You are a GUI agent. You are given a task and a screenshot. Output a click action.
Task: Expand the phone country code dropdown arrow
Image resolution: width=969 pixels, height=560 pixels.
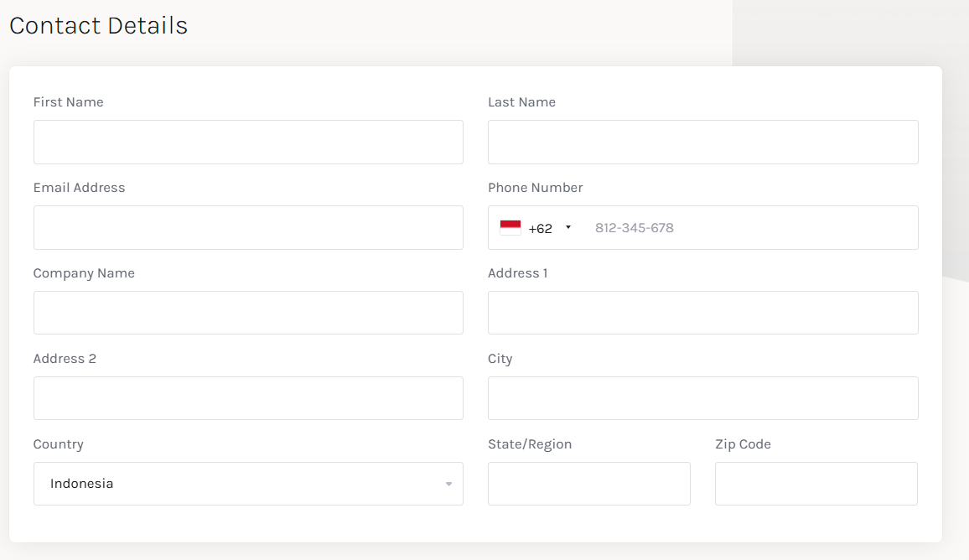568,227
